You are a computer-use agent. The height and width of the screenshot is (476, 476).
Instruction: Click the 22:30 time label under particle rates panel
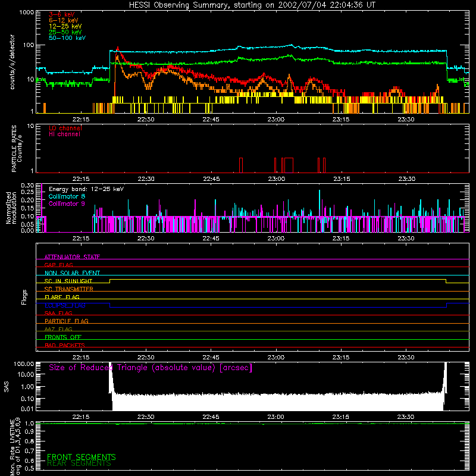pos(146,179)
